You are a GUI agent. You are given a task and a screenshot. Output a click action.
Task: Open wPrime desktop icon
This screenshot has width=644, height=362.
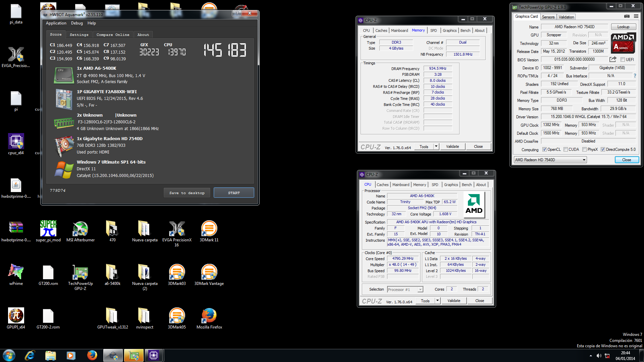pos(16,275)
